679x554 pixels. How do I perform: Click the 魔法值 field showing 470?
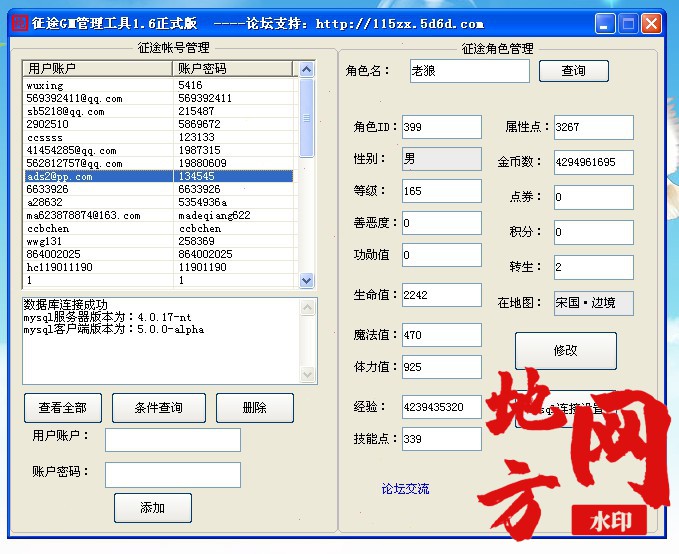coord(442,335)
